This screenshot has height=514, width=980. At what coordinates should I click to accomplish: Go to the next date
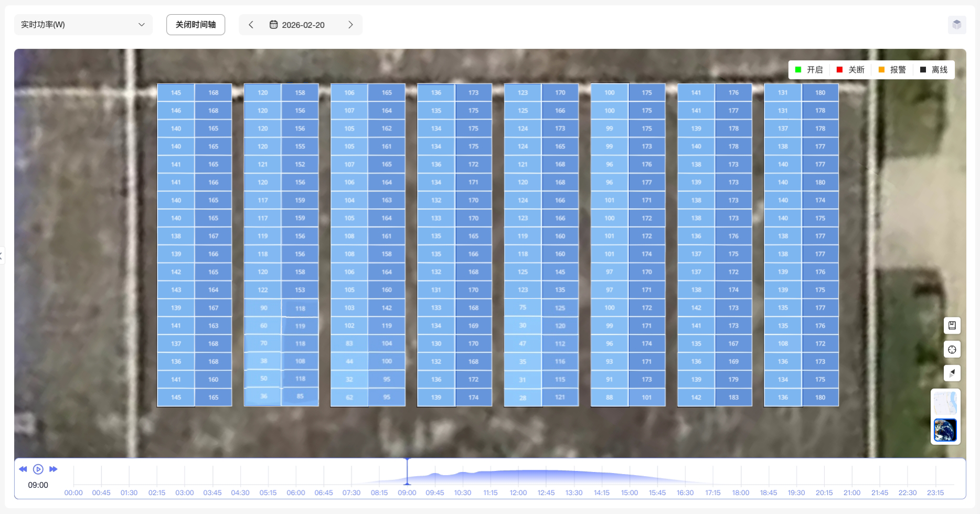[x=350, y=25]
